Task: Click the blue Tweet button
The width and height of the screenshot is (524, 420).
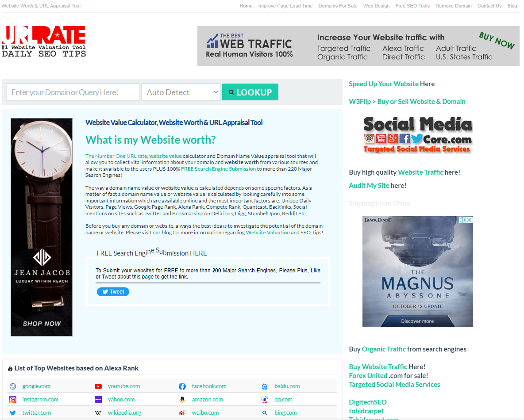Action: 113,292
